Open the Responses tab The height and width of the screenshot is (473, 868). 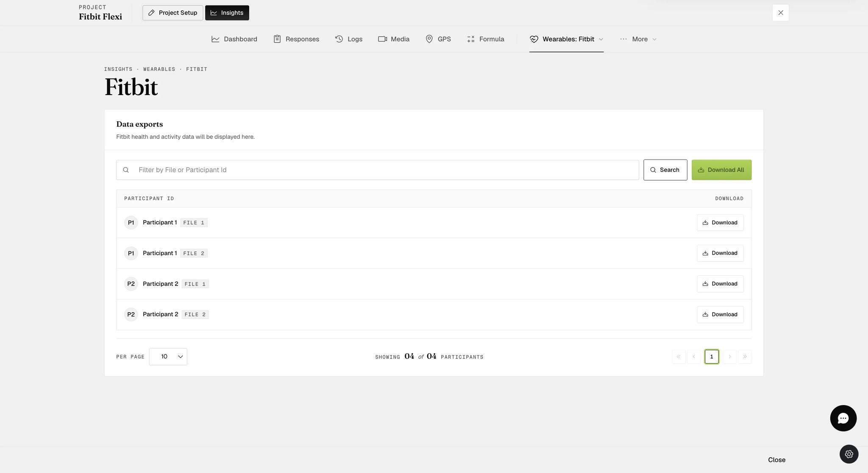[296, 39]
